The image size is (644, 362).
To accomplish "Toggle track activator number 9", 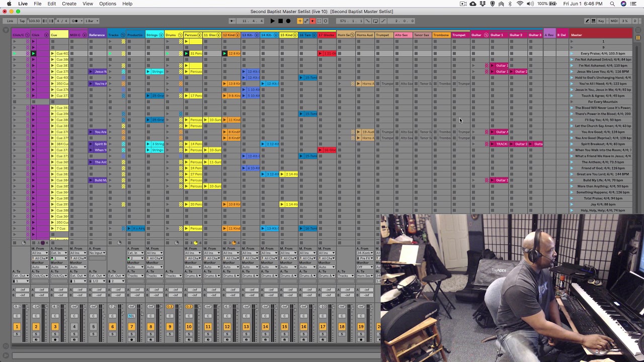I will tap(170, 327).
